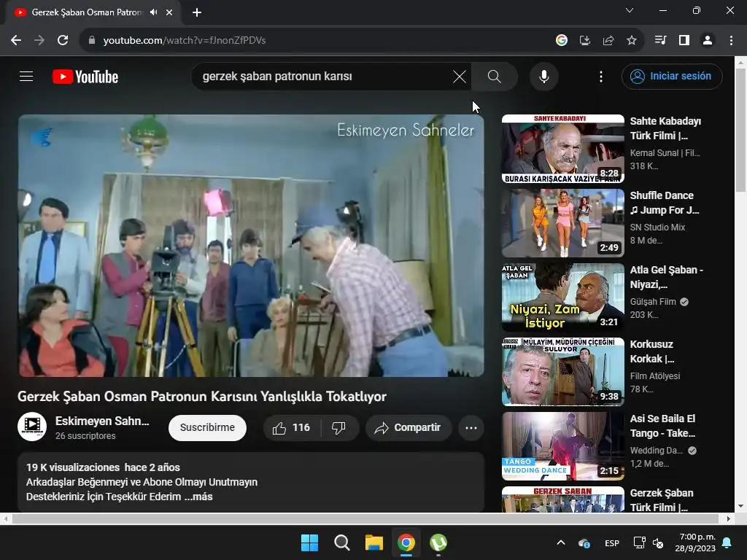This screenshot has height=560, width=747.
Task: Click the main video player frame
Action: tap(251, 246)
